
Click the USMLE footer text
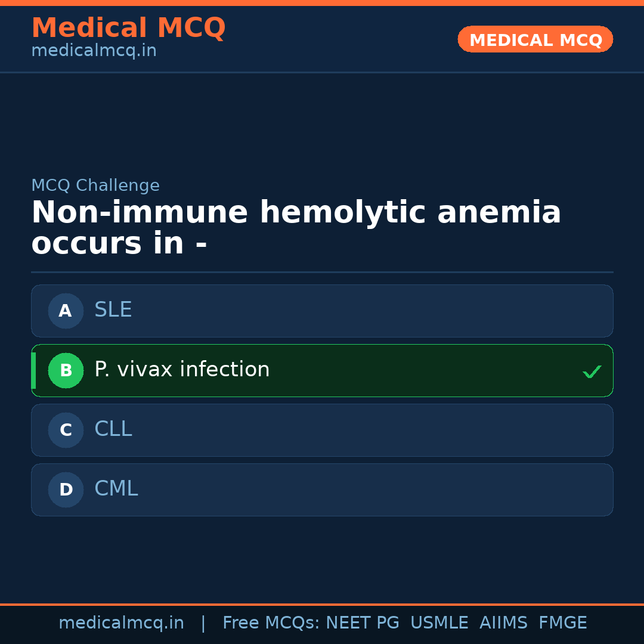pos(439,623)
